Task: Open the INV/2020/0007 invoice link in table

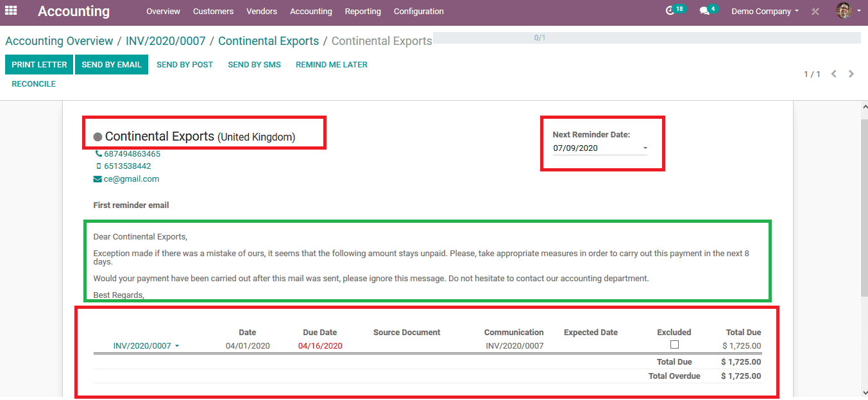Action: 142,346
